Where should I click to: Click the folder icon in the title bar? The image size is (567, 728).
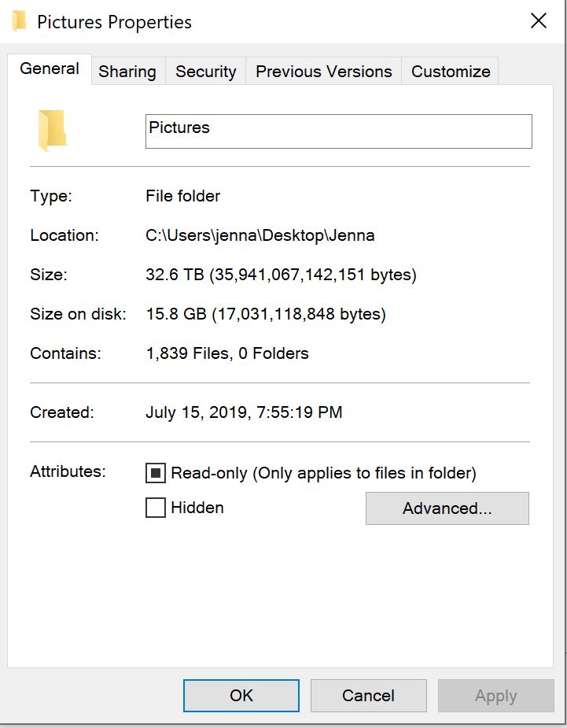tap(19, 21)
